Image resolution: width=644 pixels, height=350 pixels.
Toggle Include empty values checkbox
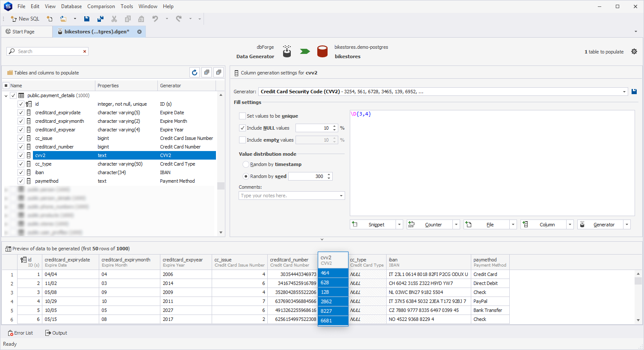(x=242, y=140)
